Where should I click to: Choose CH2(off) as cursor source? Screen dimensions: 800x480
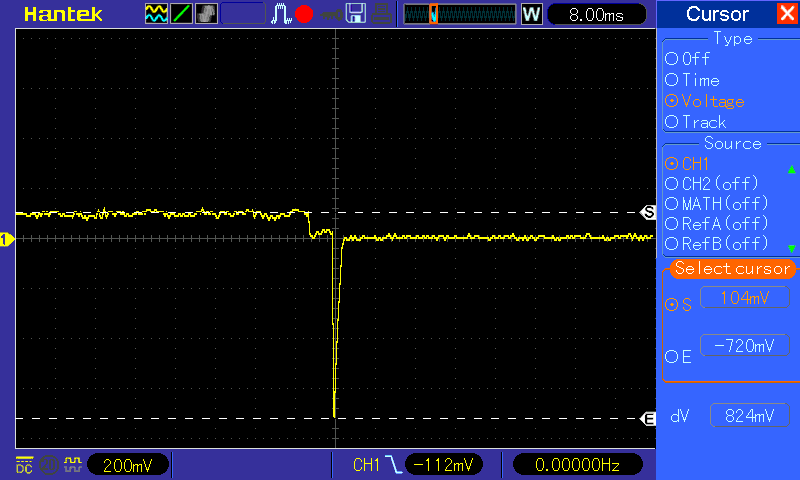click(712, 184)
